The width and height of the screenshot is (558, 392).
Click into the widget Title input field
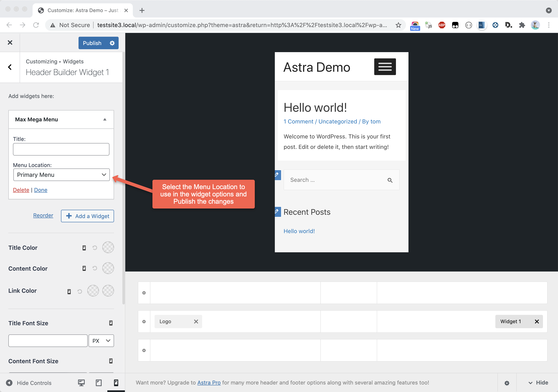click(x=61, y=149)
